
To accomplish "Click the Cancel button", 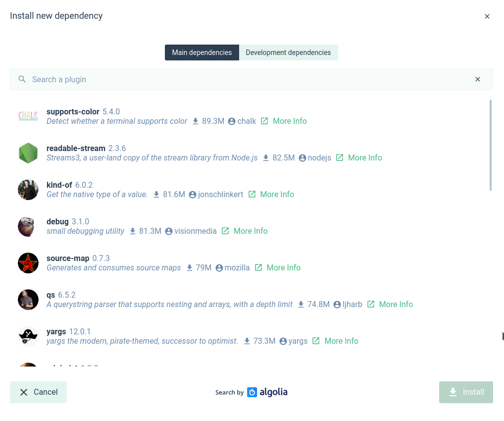I will [x=38, y=392].
